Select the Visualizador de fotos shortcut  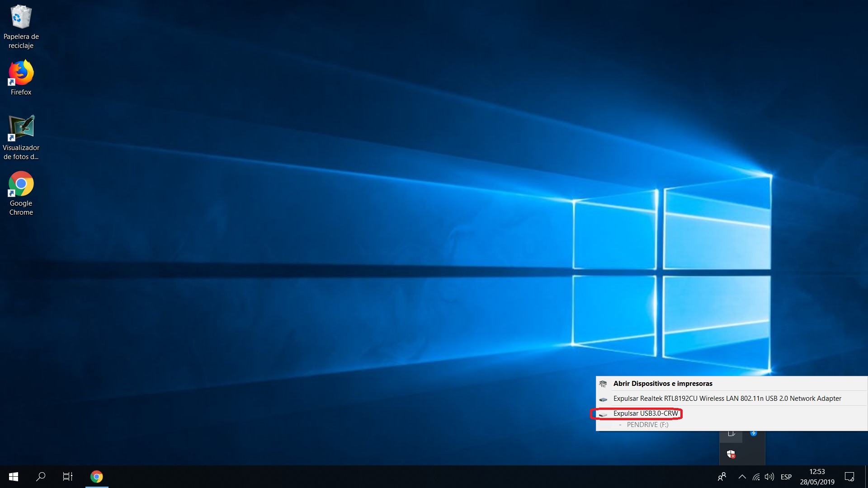point(21,137)
